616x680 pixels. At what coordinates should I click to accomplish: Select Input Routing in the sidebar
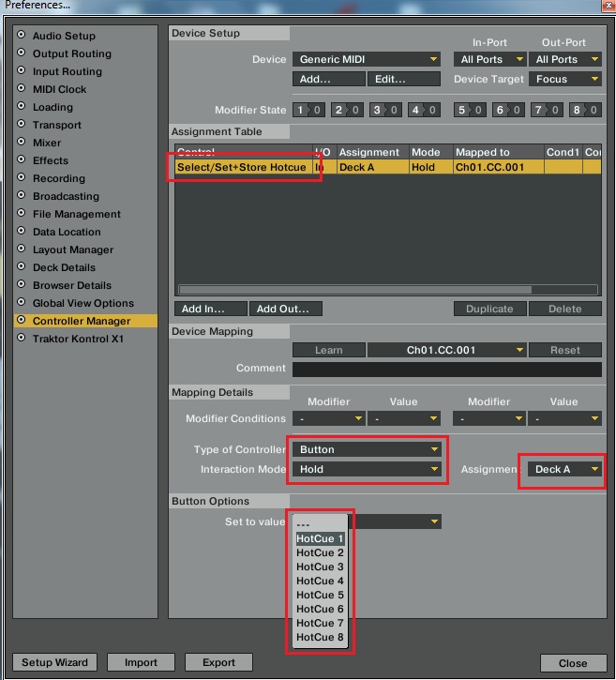click(x=68, y=71)
